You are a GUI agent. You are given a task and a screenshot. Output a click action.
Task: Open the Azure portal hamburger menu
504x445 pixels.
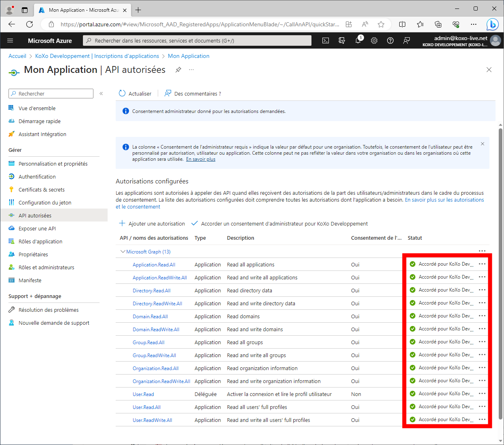(11, 40)
